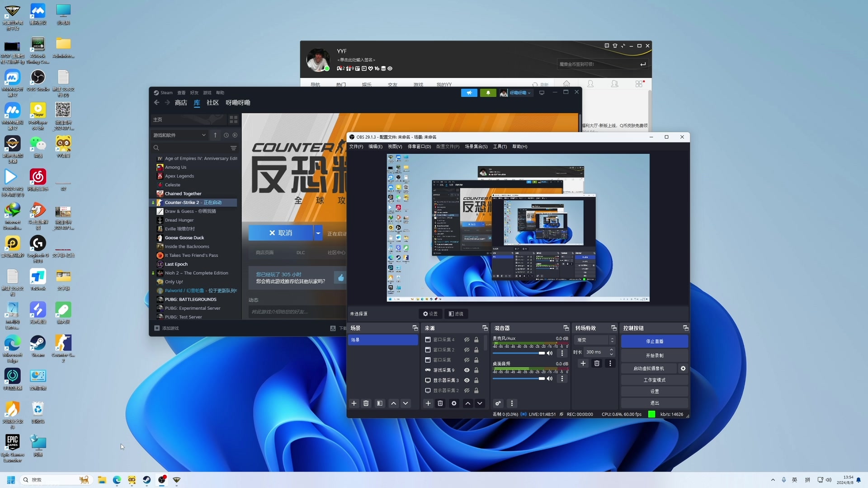Hide the 显示器采集 3 source
Viewport: 868px width, 488px height.
click(x=467, y=380)
